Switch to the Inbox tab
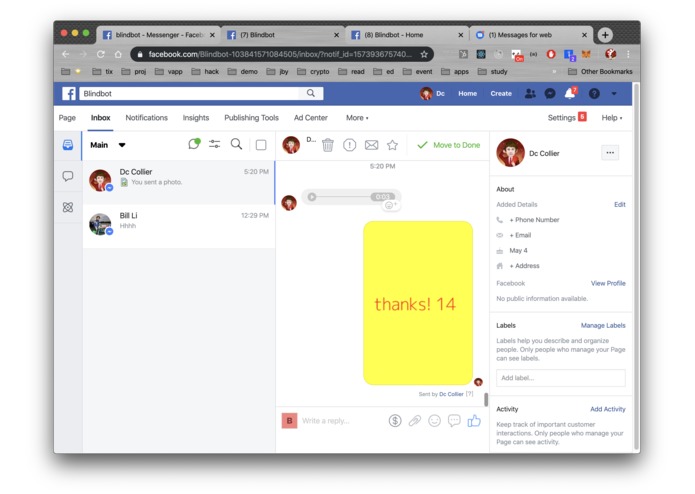 click(101, 118)
